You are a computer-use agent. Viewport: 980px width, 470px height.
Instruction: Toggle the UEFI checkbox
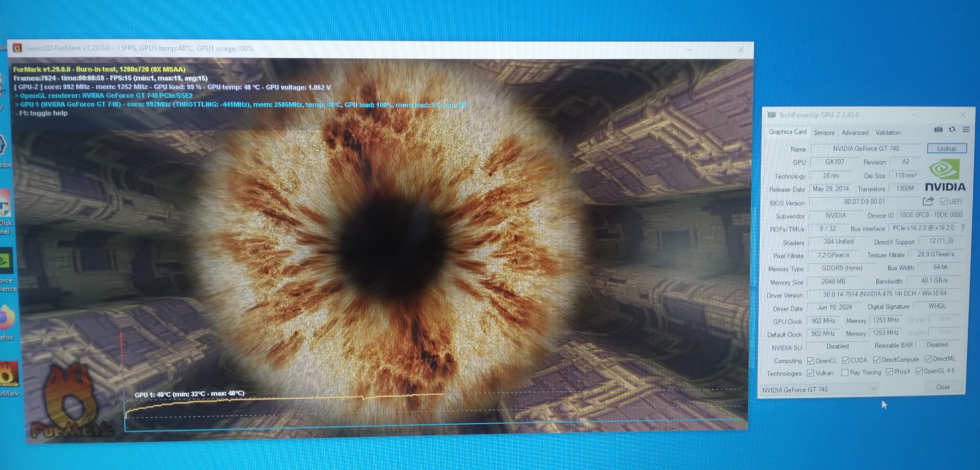point(944,202)
